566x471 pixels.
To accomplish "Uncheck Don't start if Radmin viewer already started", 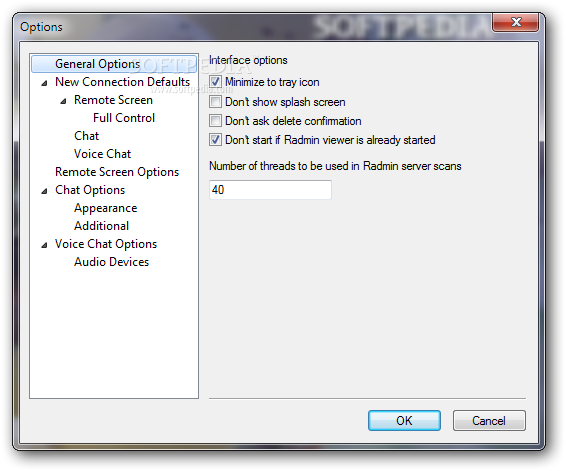I will click(x=215, y=139).
